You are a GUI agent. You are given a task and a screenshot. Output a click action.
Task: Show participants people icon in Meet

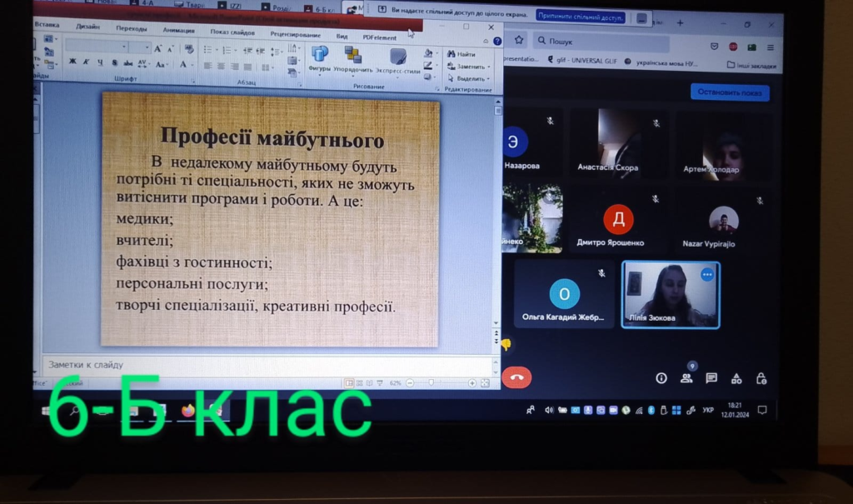(x=686, y=378)
